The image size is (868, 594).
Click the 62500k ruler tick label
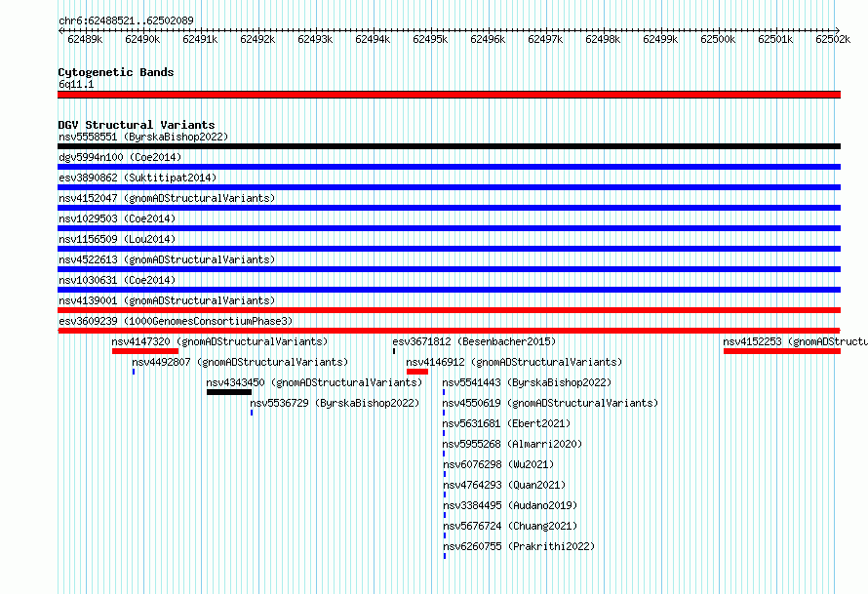tap(718, 39)
